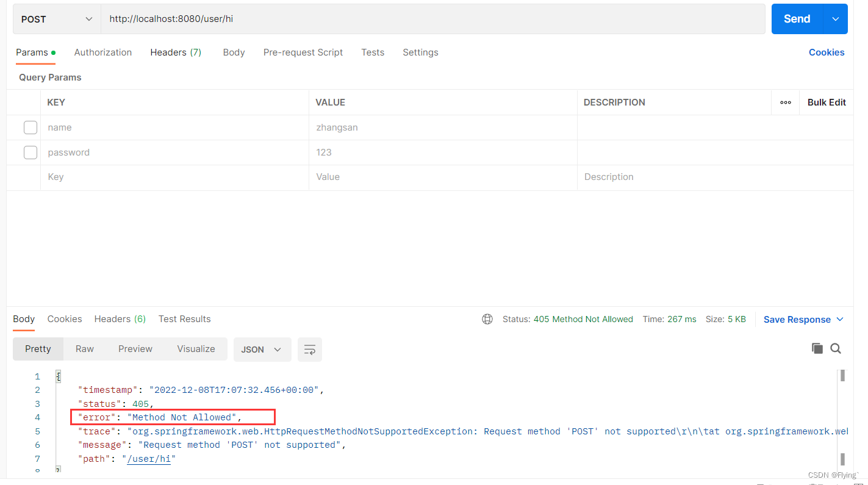Open the POST method dropdown
868x485 pixels.
pyautogui.click(x=57, y=19)
